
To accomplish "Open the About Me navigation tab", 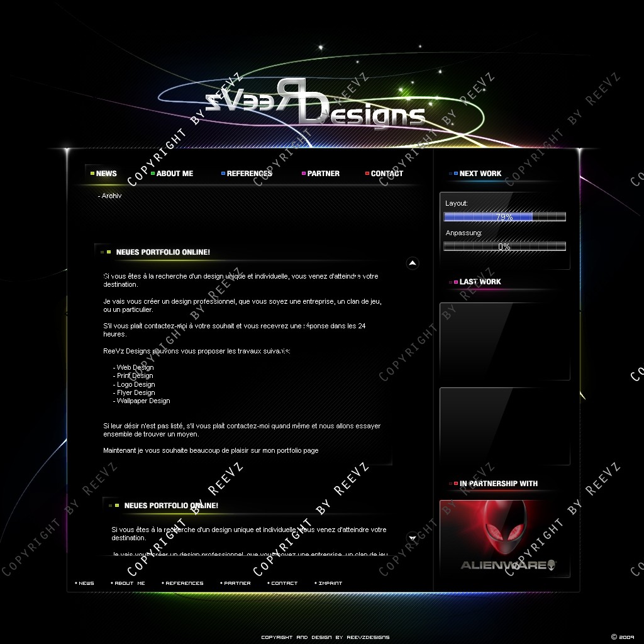I will pos(174,174).
